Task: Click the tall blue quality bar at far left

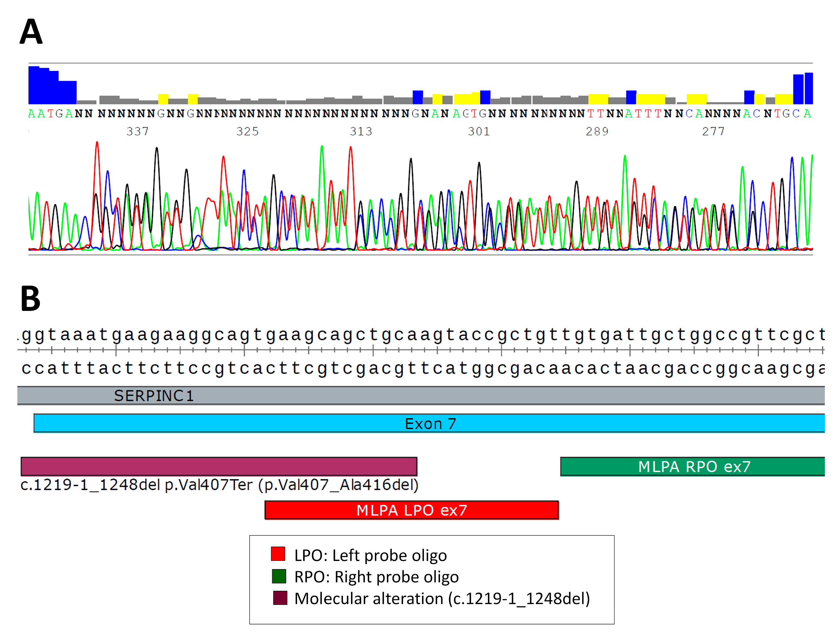Action: [x=34, y=85]
